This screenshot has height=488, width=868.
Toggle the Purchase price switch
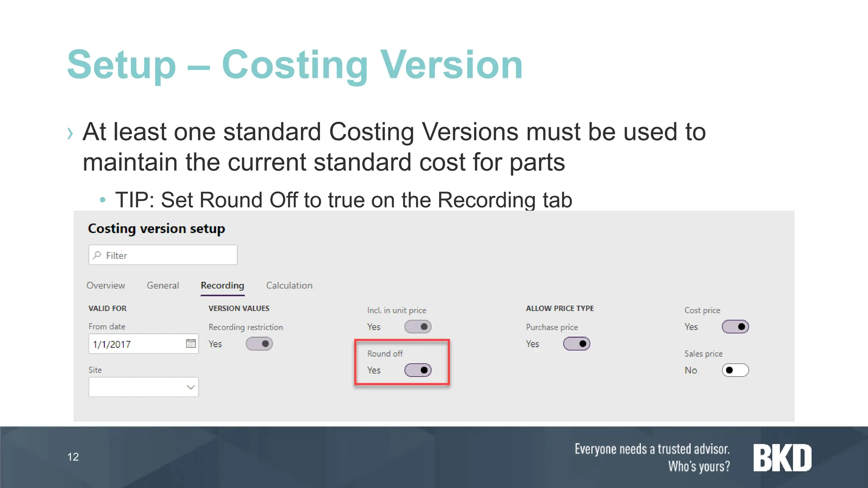coord(576,344)
